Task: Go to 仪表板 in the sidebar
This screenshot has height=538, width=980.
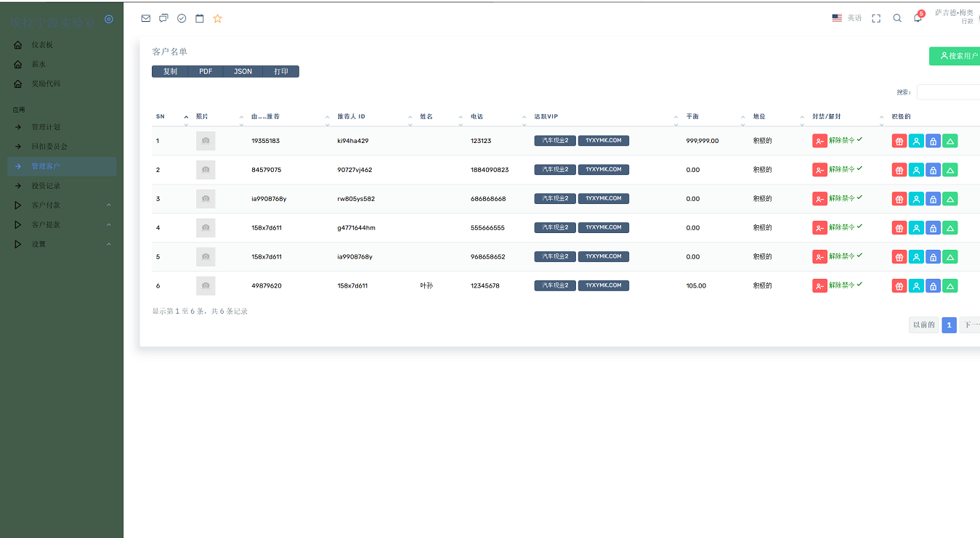Action: click(x=42, y=45)
